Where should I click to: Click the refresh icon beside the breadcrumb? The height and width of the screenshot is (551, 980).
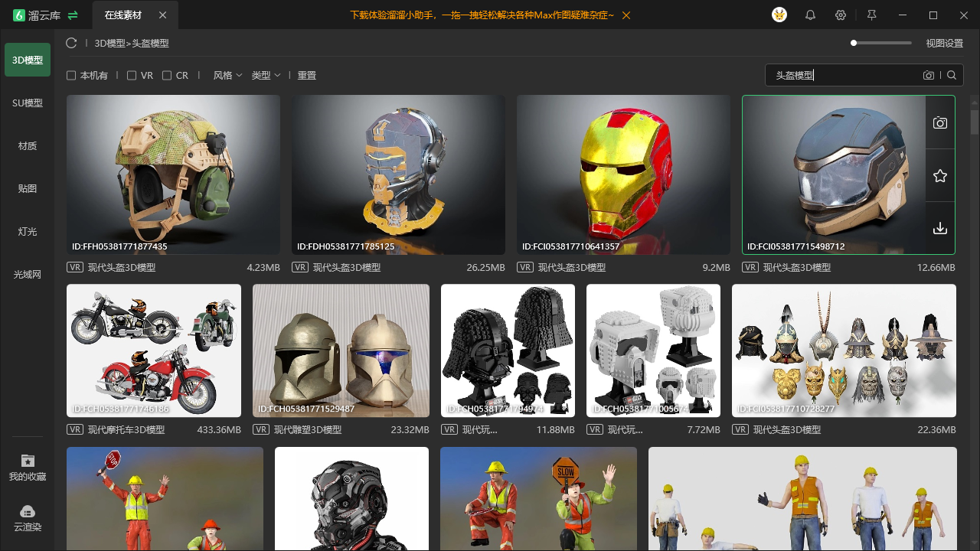point(71,43)
